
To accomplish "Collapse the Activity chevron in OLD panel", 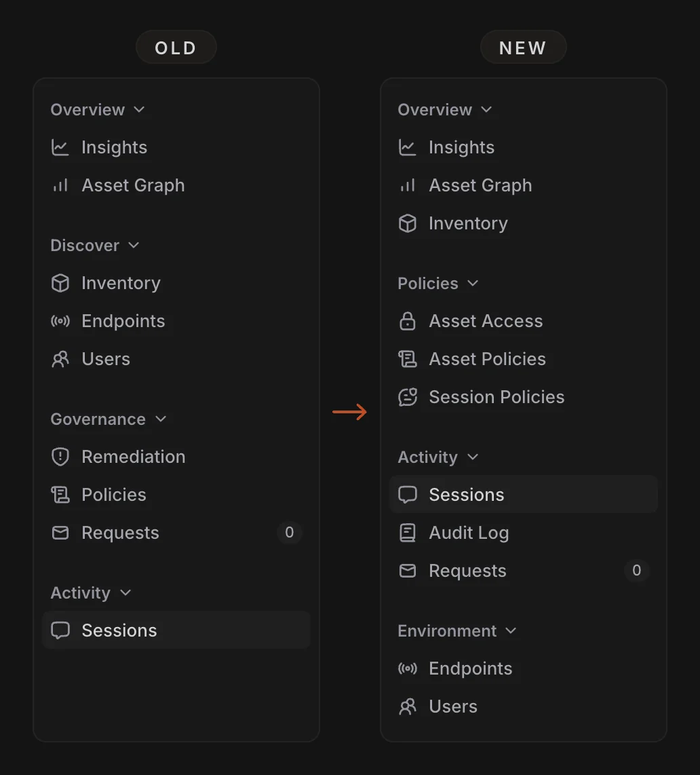I will tap(125, 592).
